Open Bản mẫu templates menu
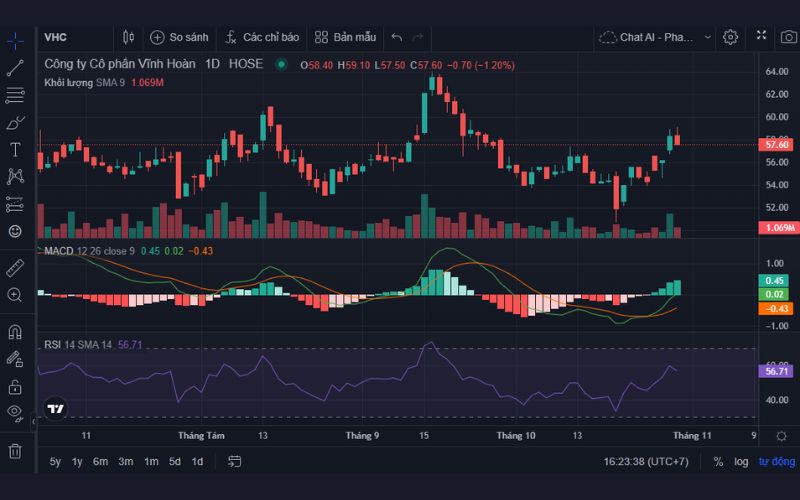The image size is (800, 500). click(345, 37)
